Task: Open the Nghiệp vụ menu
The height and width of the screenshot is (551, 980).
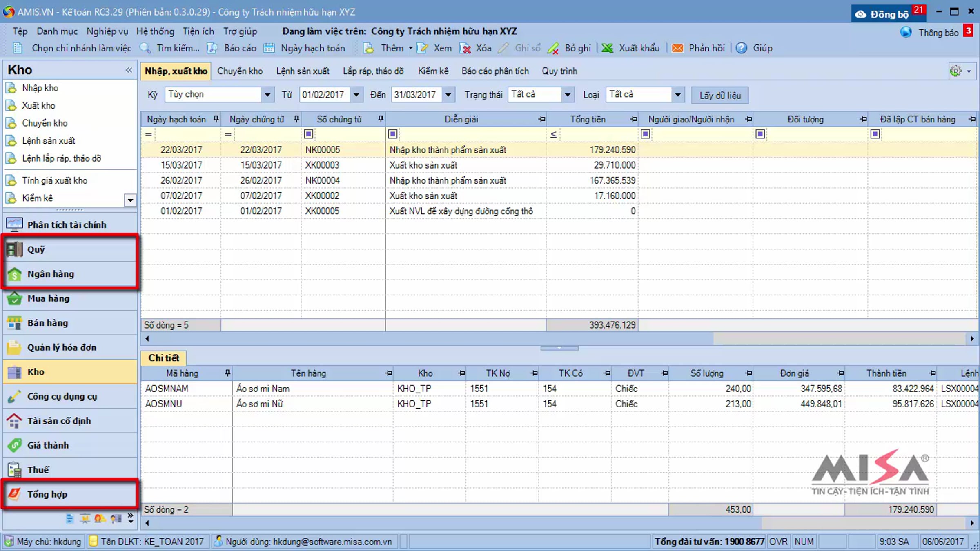Action: tap(107, 31)
